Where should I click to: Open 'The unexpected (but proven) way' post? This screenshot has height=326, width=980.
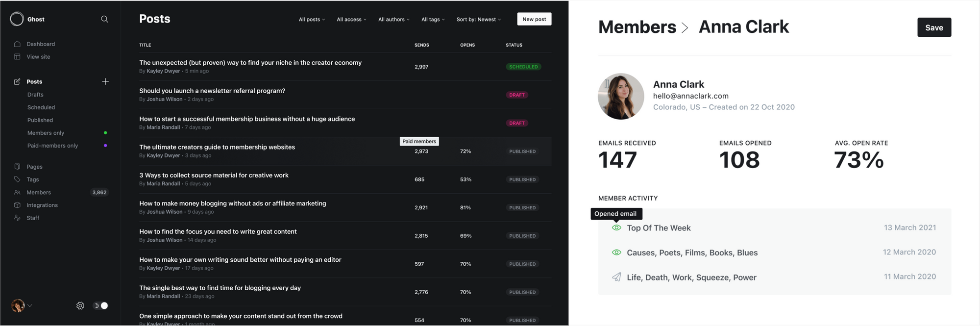(x=250, y=63)
